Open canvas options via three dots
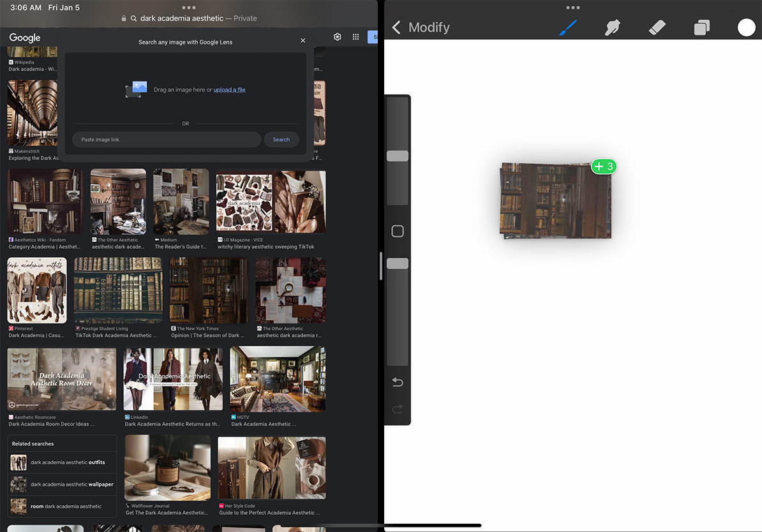 pyautogui.click(x=572, y=7)
